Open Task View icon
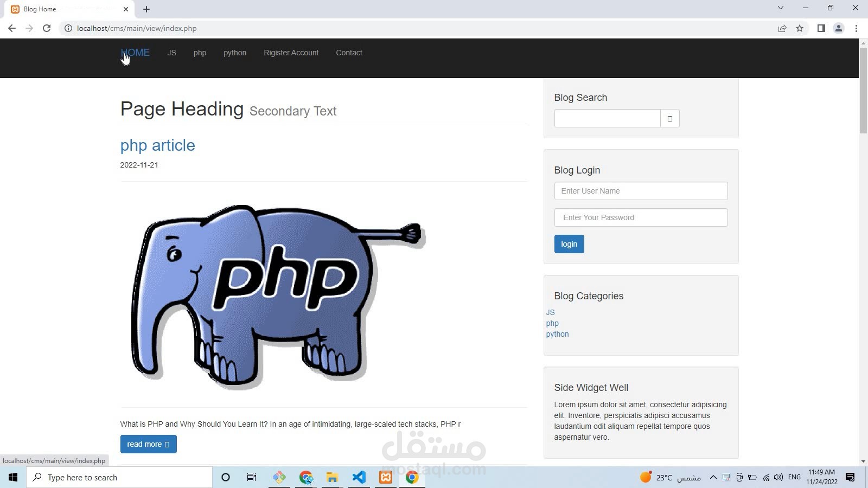868x488 pixels. [x=252, y=477]
